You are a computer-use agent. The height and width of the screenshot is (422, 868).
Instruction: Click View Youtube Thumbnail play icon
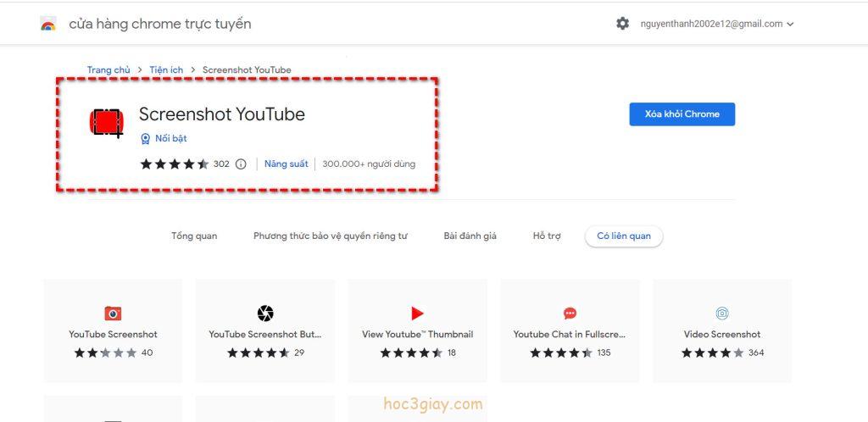pos(417,313)
